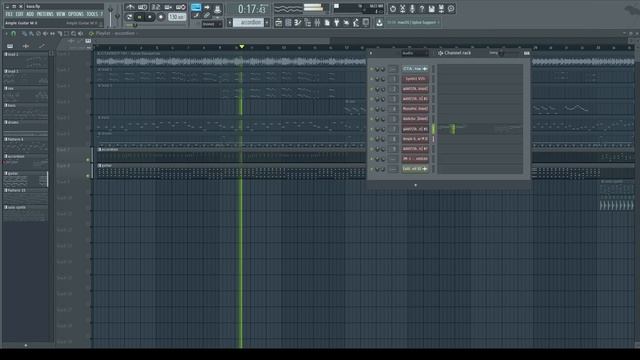Select the 'guitar' pattern in picker
The width and height of the screenshot is (640, 360).
[x=25, y=179]
